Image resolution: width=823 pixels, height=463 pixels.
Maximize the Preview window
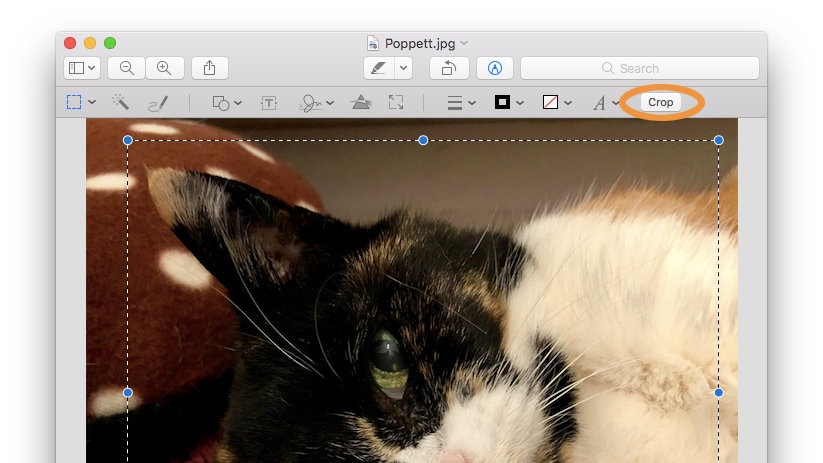pos(110,43)
